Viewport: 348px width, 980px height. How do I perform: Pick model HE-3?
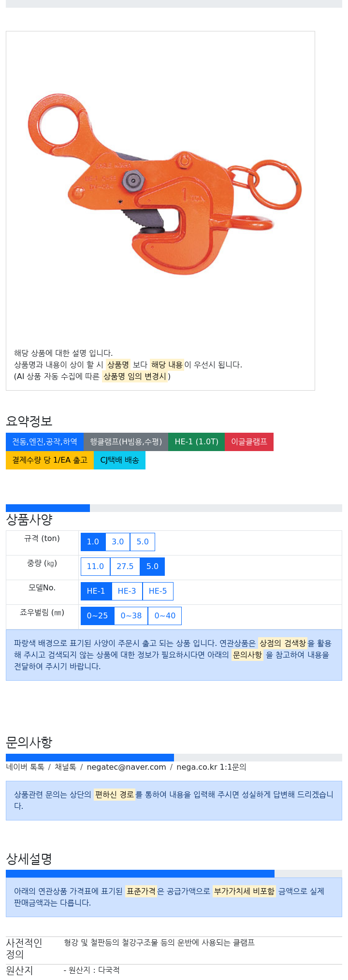[x=127, y=591]
